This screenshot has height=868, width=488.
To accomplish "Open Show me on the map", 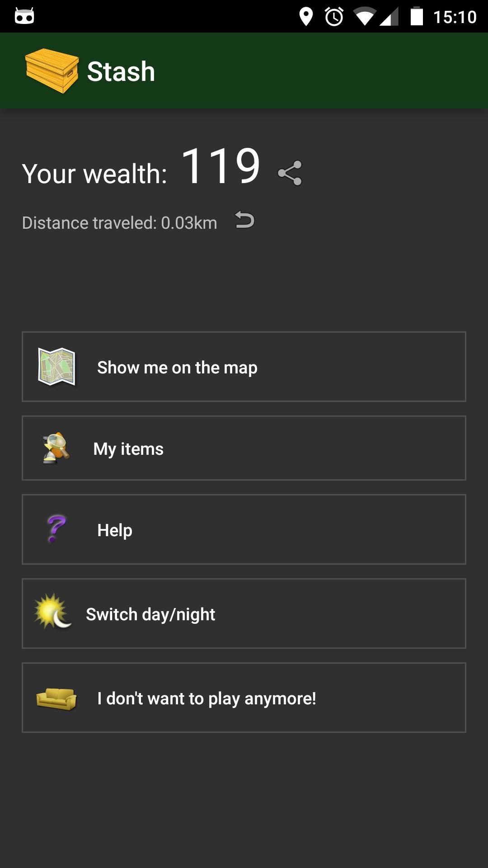I will (x=177, y=368).
